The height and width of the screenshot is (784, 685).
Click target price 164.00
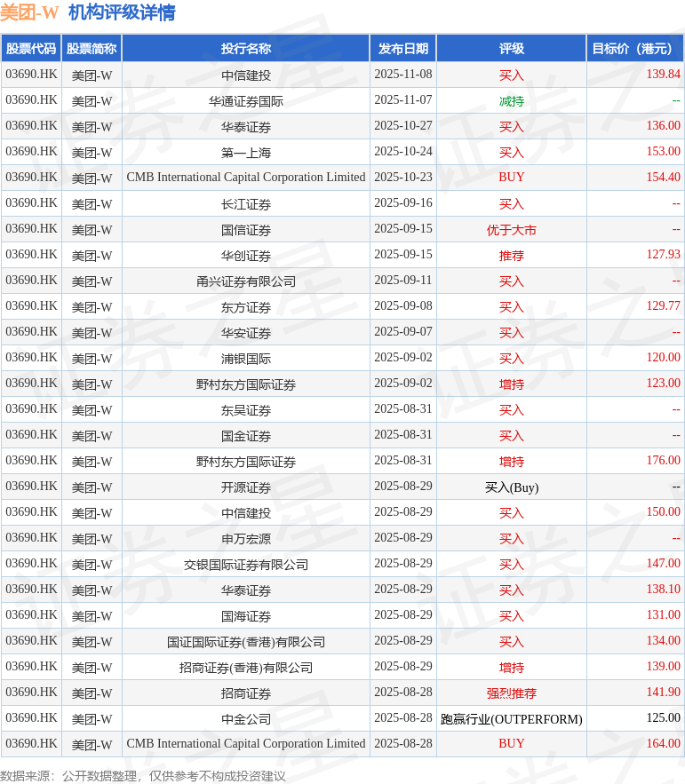click(663, 743)
